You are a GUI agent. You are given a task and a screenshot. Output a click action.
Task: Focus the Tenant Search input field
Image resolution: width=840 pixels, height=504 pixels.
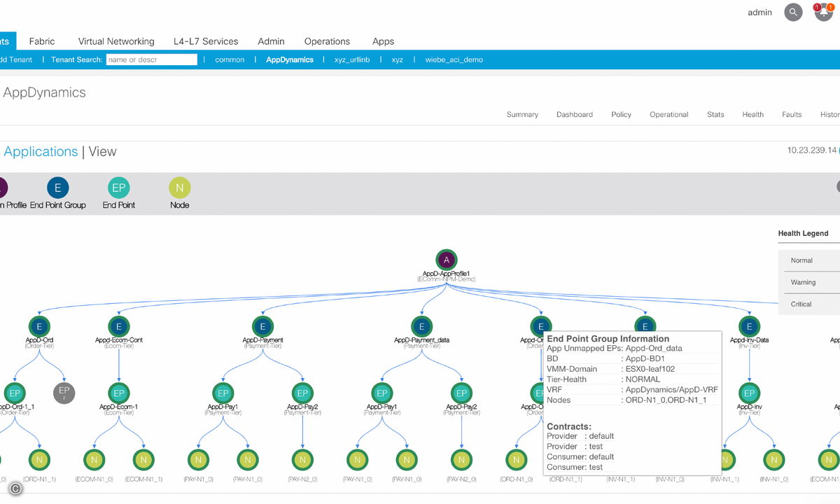pyautogui.click(x=152, y=59)
